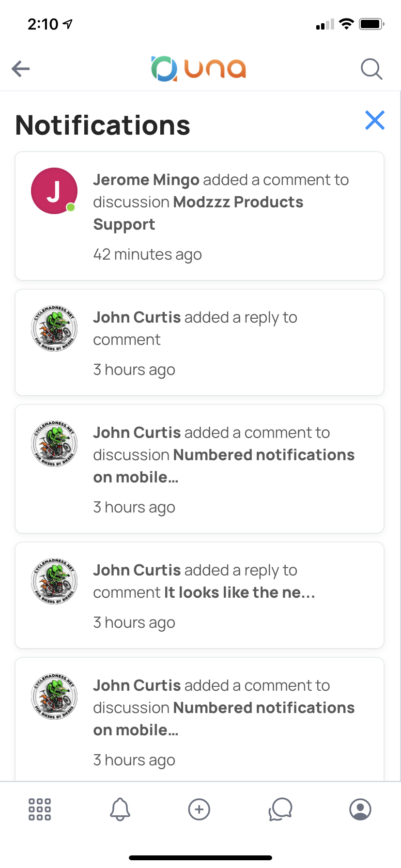Open the apps grid menu icon
This screenshot has width=401, height=868.
click(x=40, y=809)
